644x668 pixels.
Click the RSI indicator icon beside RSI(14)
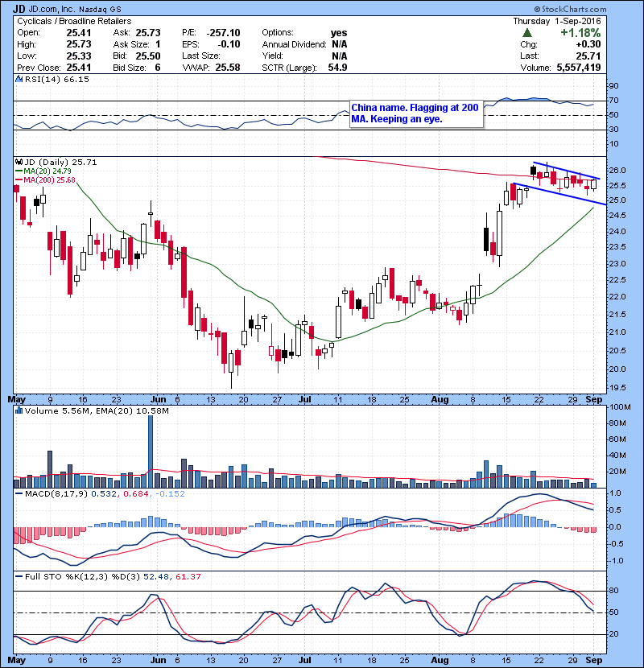point(19,79)
